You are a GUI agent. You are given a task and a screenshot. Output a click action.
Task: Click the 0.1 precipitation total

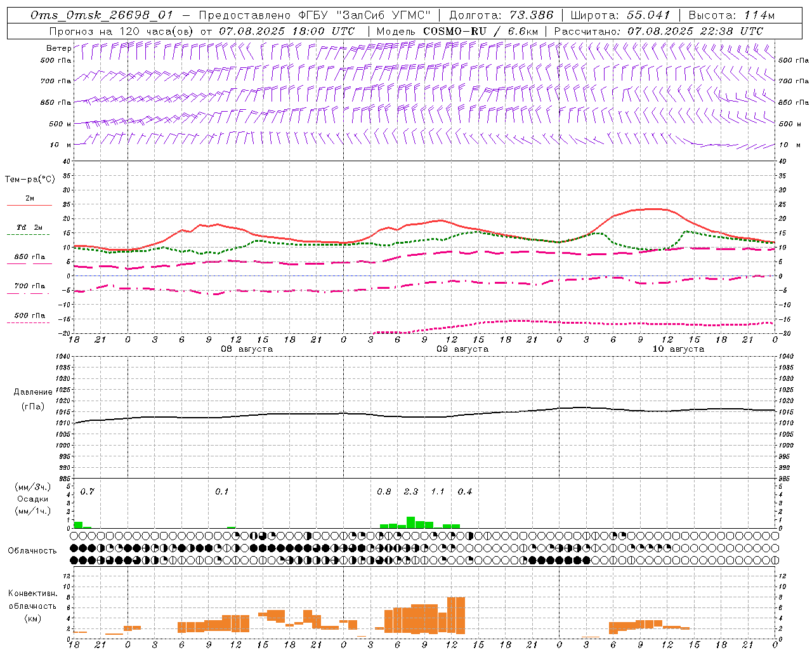(221, 491)
